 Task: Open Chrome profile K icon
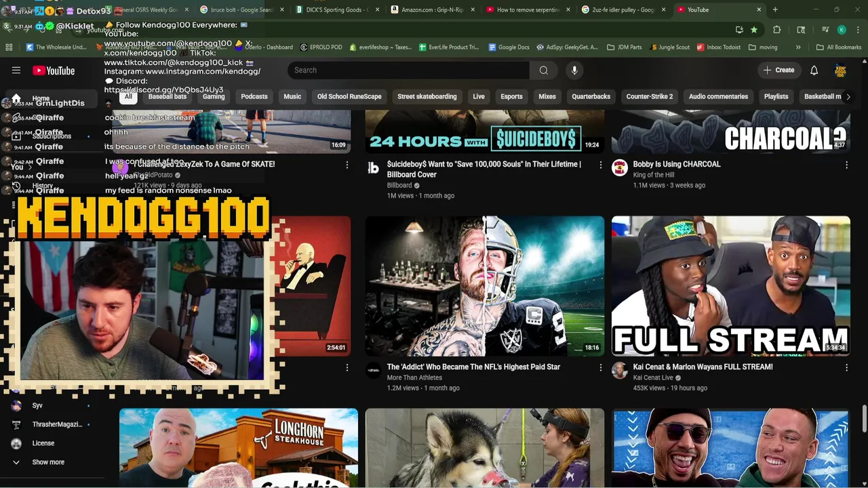pyautogui.click(x=842, y=30)
